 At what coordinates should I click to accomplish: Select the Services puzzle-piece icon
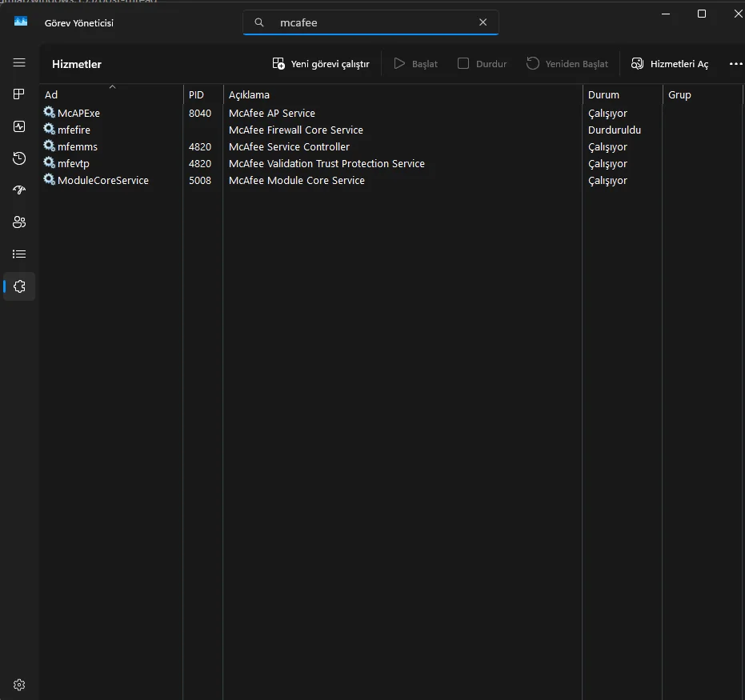click(19, 286)
